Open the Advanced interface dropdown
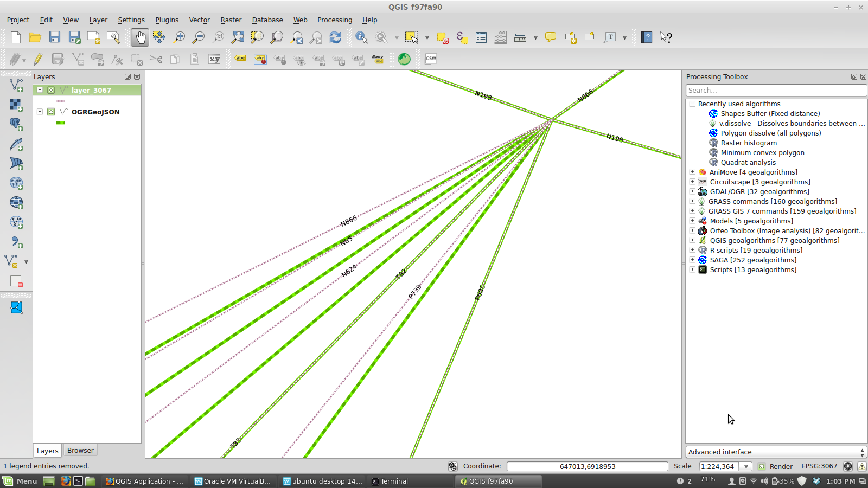The image size is (868, 488). tap(776, 452)
